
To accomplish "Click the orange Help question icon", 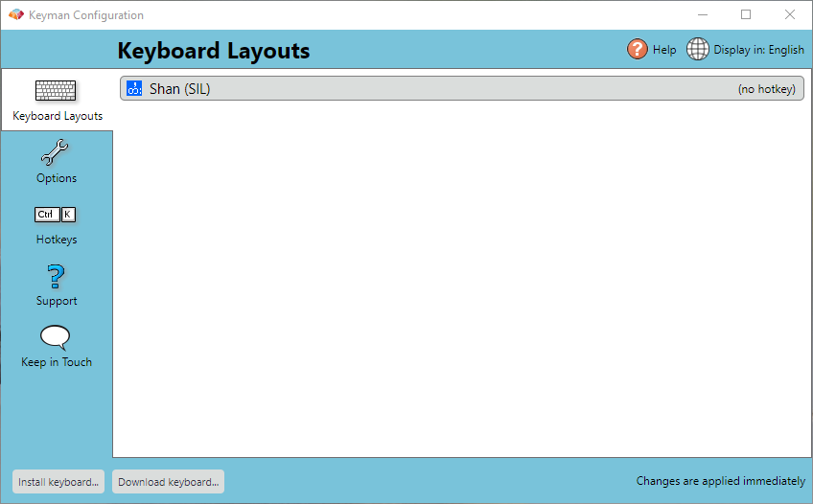I will pos(638,49).
